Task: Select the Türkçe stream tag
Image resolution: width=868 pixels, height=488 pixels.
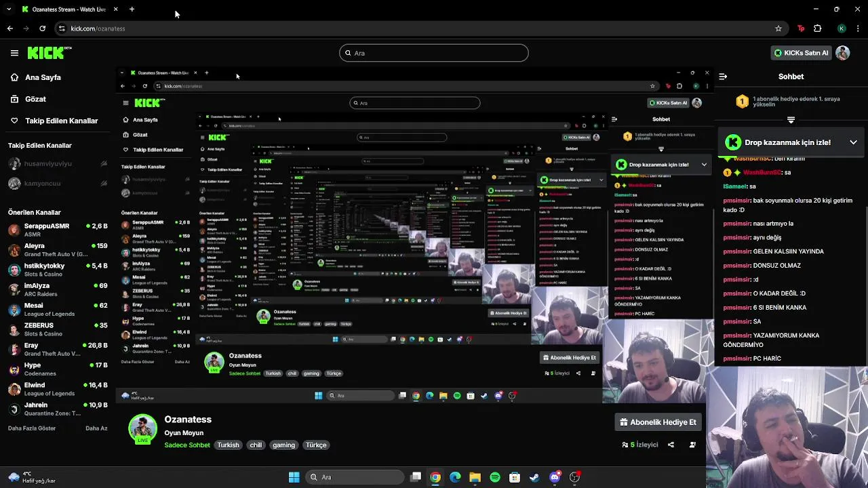Action: 316,445
